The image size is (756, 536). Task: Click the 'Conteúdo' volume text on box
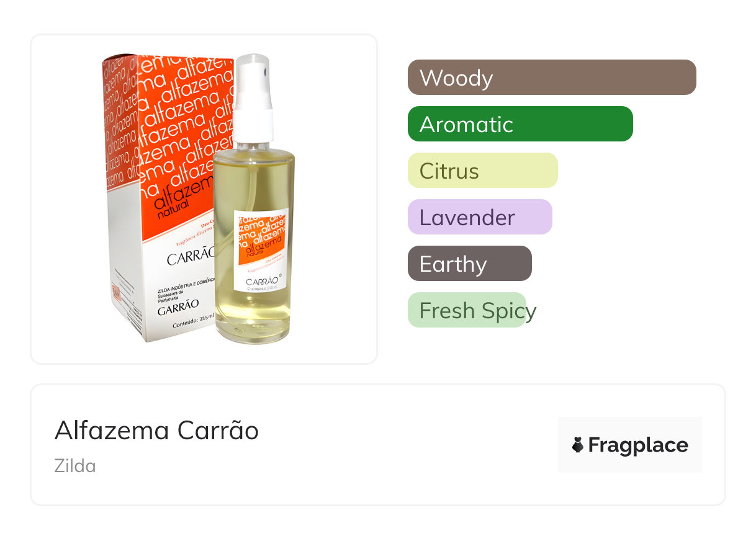[192, 322]
